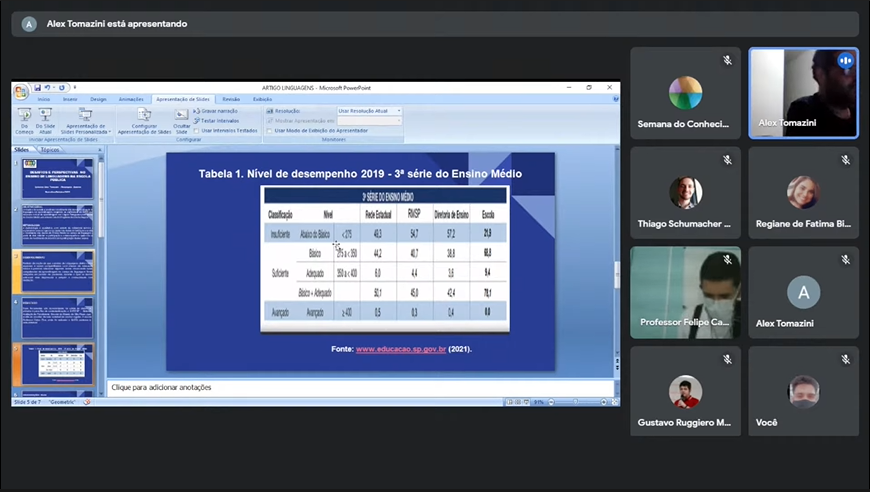Open the www.educacao.sp.gov.br link
This screenshot has height=492, width=870.
[401, 349]
